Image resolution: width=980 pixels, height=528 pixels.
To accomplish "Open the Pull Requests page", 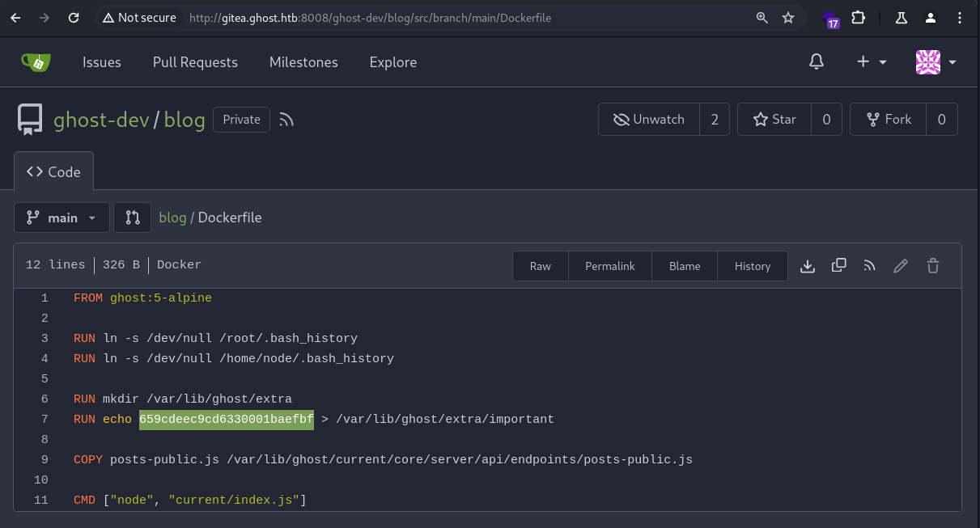I will point(195,62).
